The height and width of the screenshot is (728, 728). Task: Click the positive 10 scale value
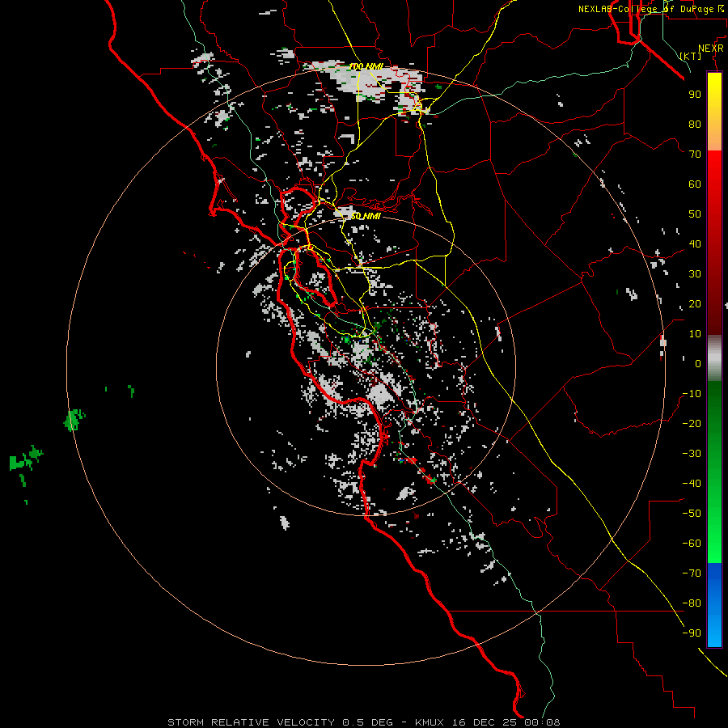point(695,334)
